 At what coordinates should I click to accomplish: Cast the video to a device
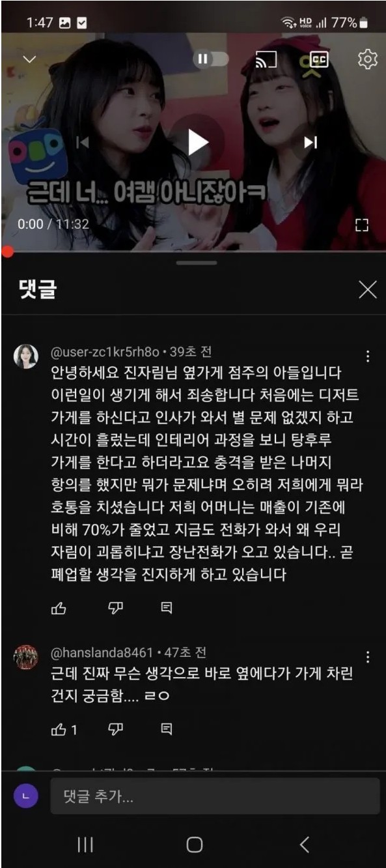pos(266,59)
